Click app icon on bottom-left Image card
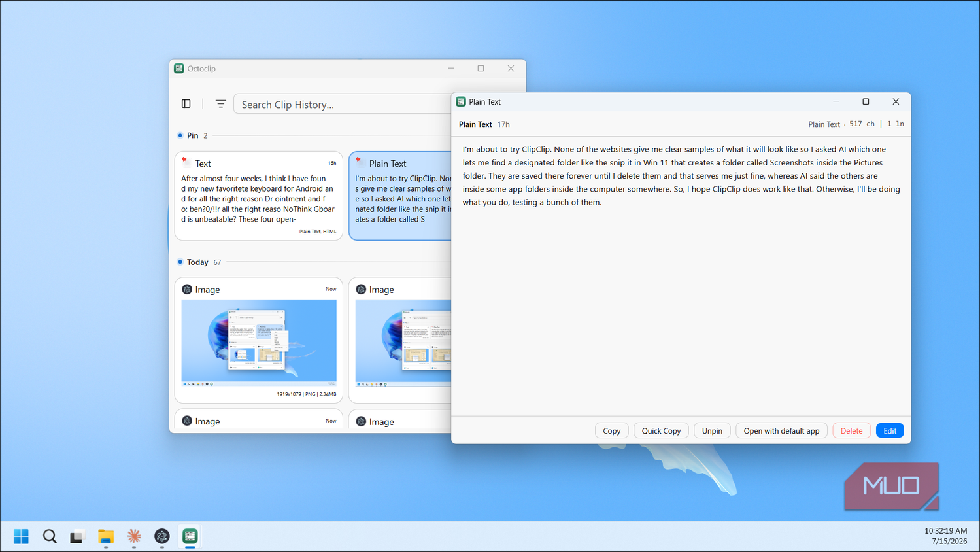Screen dimensions: 980x552 187,421
